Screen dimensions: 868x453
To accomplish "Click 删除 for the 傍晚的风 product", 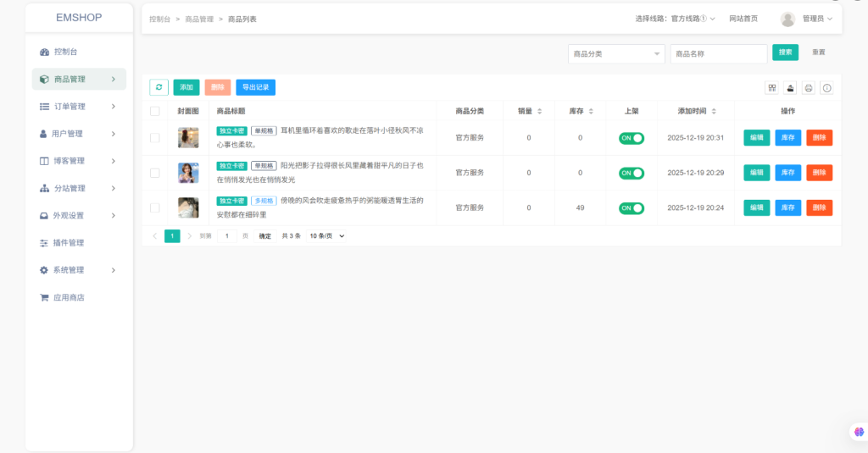I will [820, 208].
